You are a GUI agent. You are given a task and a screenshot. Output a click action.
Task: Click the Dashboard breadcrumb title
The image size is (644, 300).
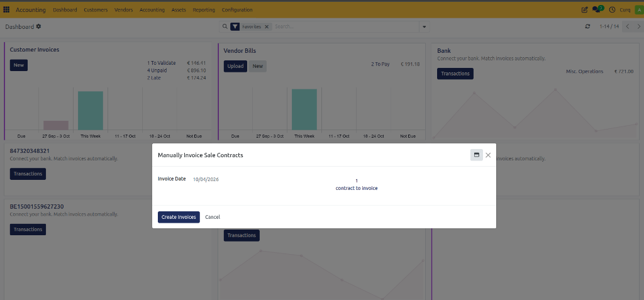(x=19, y=26)
